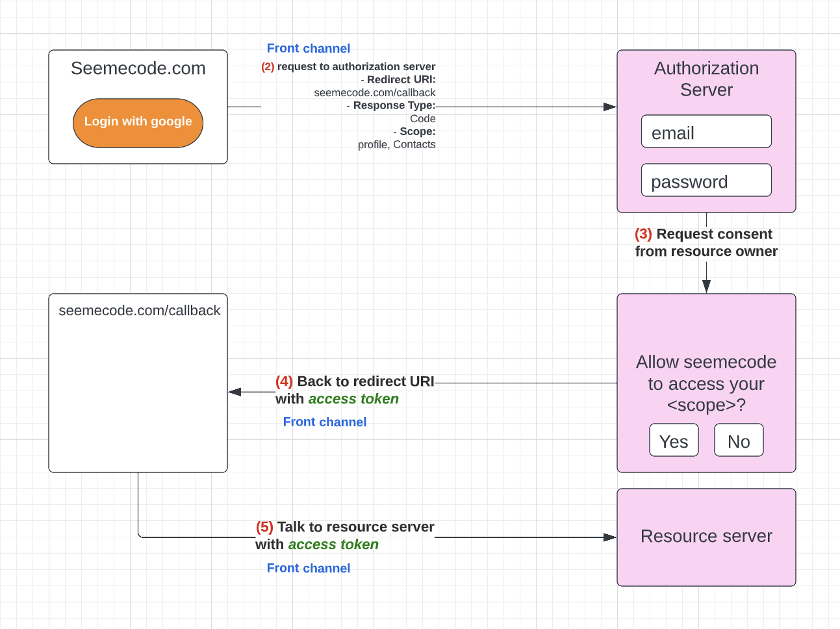The width and height of the screenshot is (840, 629).
Task: Click the access token text in step 5
Action: pos(333,545)
